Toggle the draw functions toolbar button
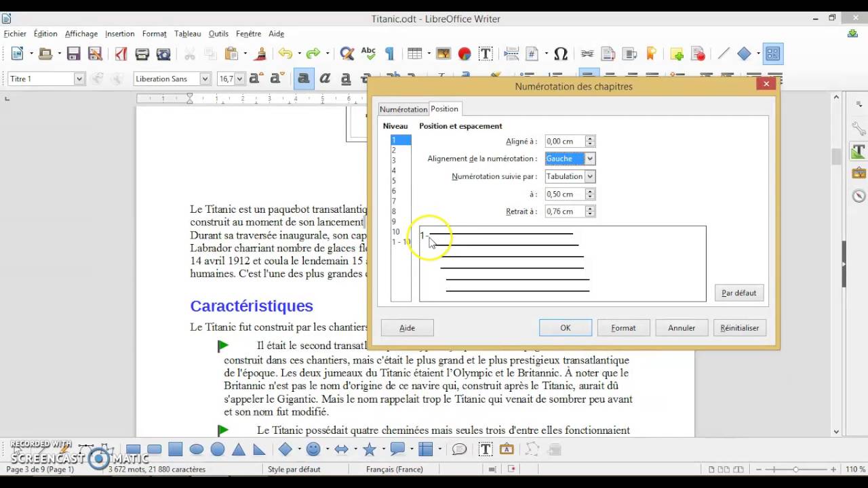868x488 pixels. (x=772, y=54)
